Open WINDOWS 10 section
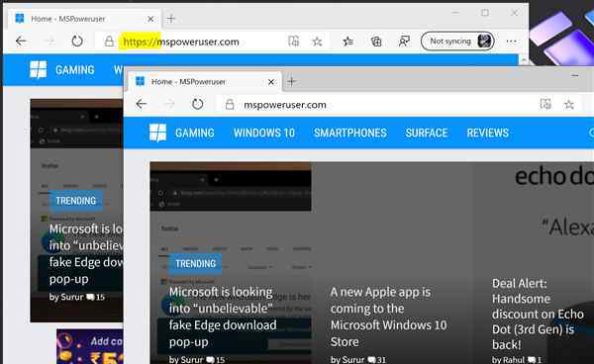Screen dimensions: 594x364 pyautogui.click(x=264, y=133)
